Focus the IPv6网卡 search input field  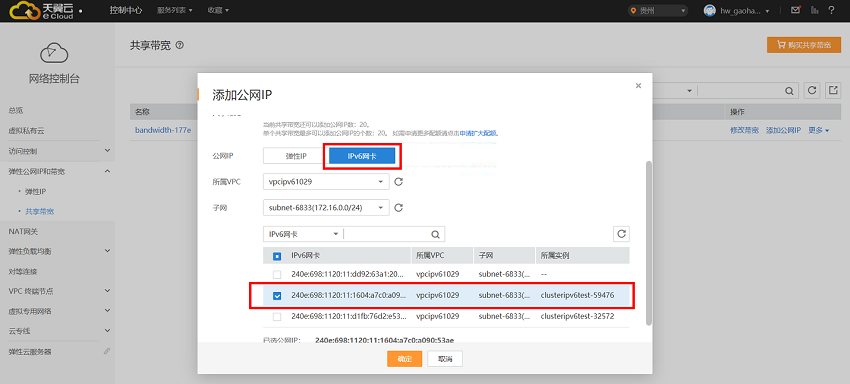pos(388,234)
